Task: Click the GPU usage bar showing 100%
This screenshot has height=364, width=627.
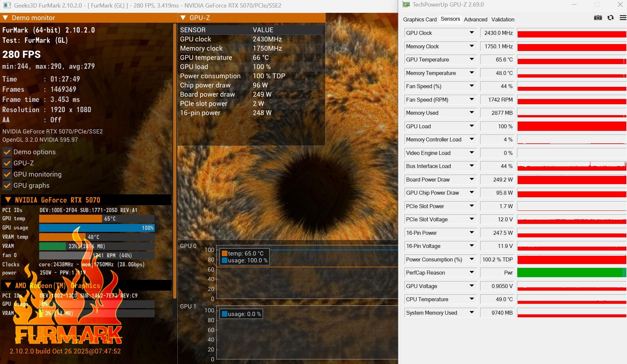Action: coord(97,228)
